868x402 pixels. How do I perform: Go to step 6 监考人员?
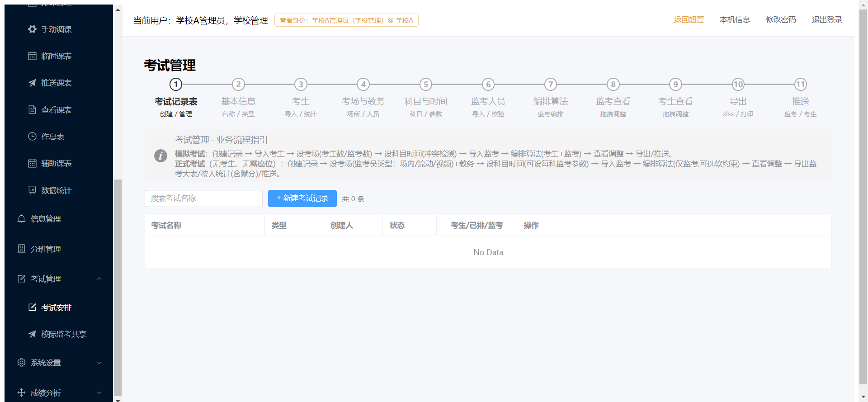tap(488, 98)
